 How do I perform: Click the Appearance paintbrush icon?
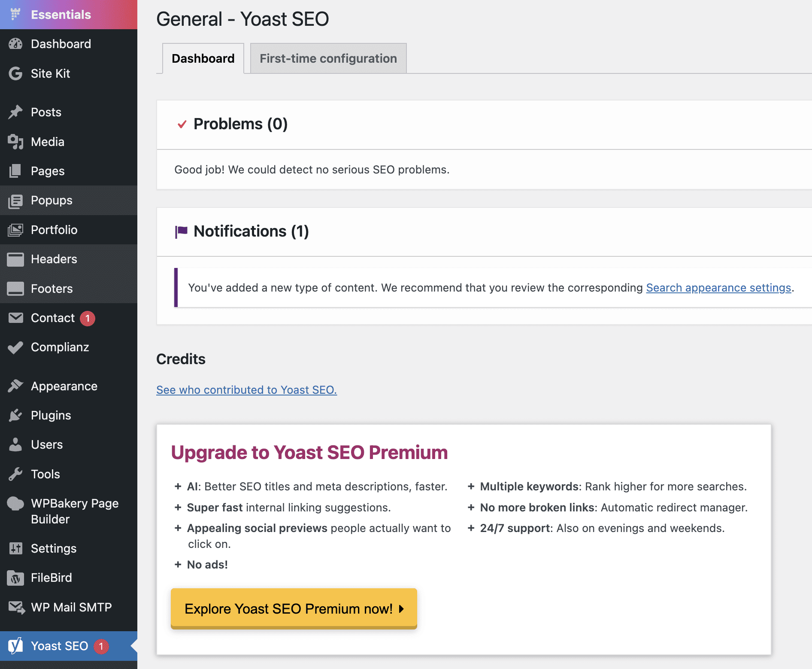point(15,386)
